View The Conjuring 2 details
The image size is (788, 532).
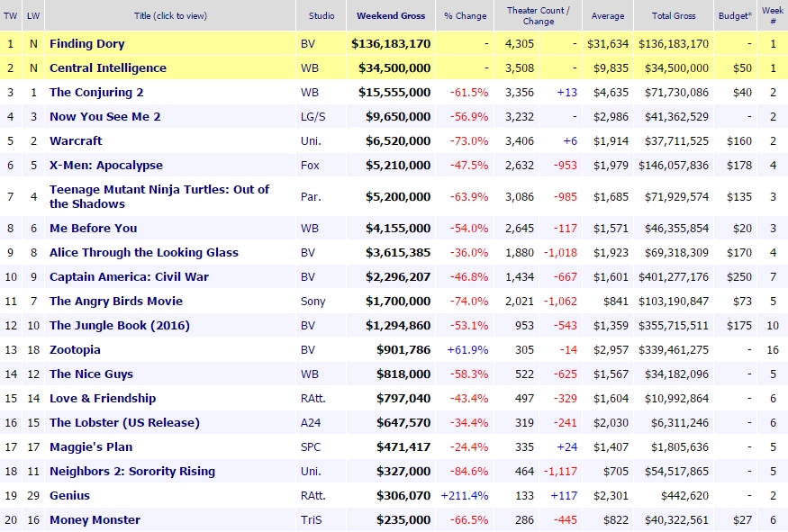pyautogui.click(x=96, y=93)
